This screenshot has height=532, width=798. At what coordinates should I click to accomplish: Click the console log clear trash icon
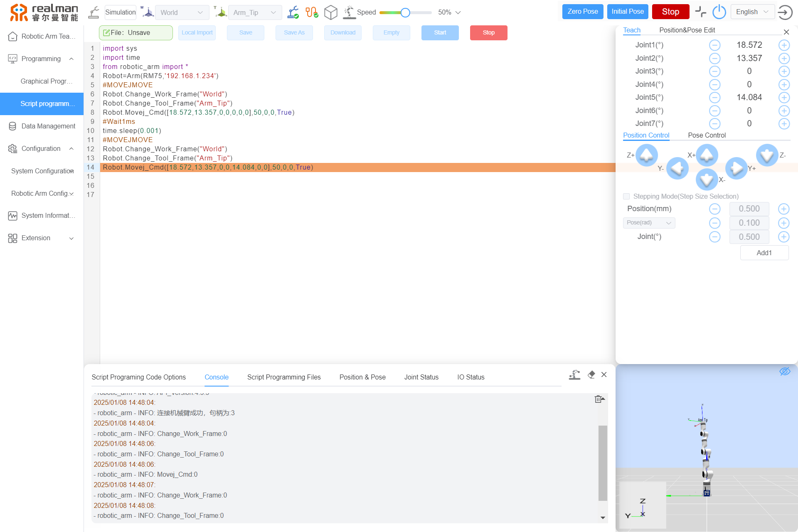(x=600, y=399)
